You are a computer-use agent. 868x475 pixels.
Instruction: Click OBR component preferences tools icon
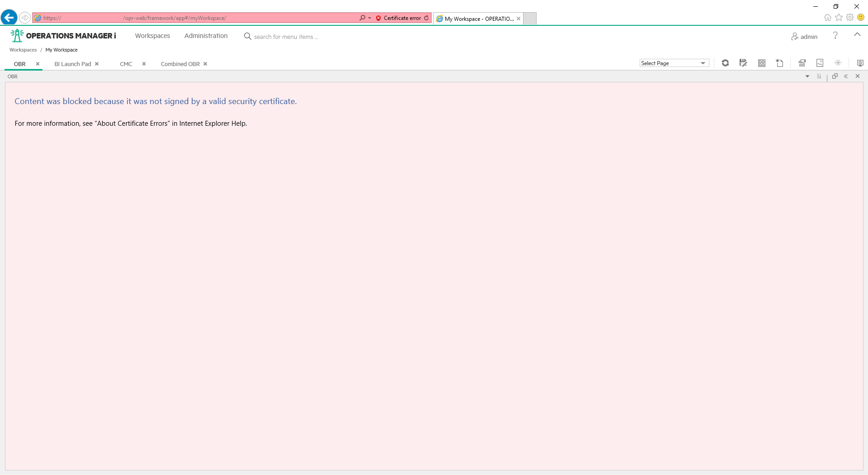[819, 76]
